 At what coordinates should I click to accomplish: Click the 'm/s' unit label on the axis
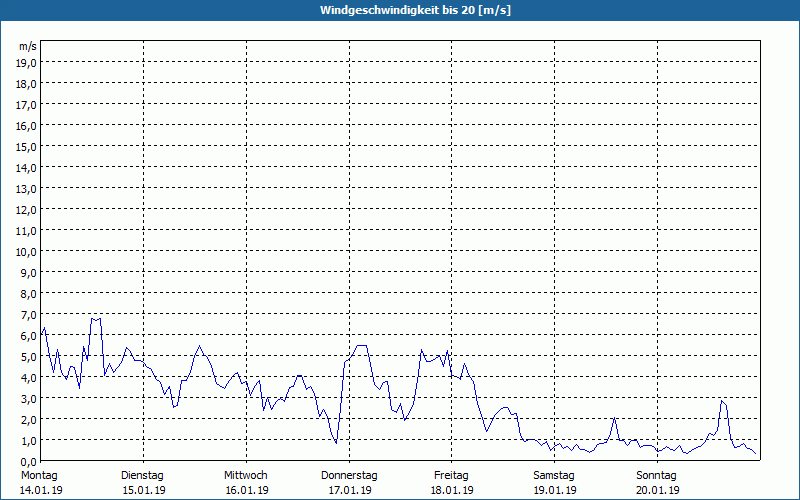[x=28, y=46]
